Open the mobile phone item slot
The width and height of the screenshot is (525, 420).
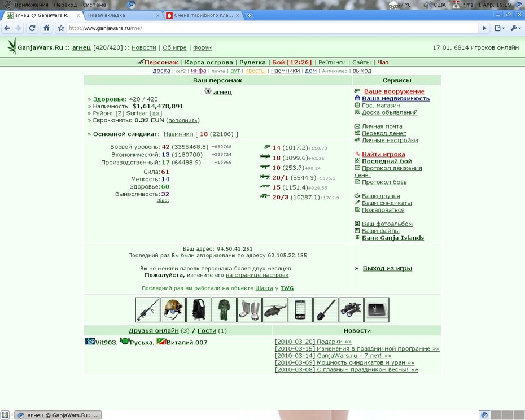pos(300,310)
